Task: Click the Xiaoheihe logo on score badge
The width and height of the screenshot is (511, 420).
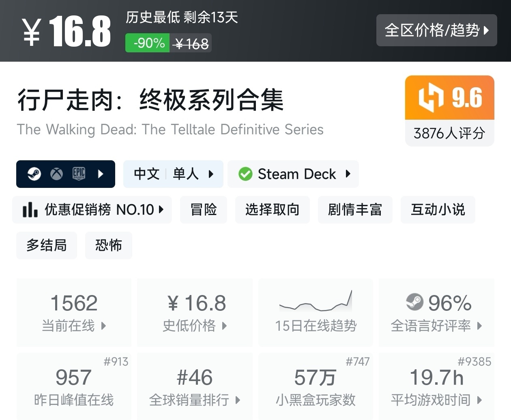Action: point(431,98)
